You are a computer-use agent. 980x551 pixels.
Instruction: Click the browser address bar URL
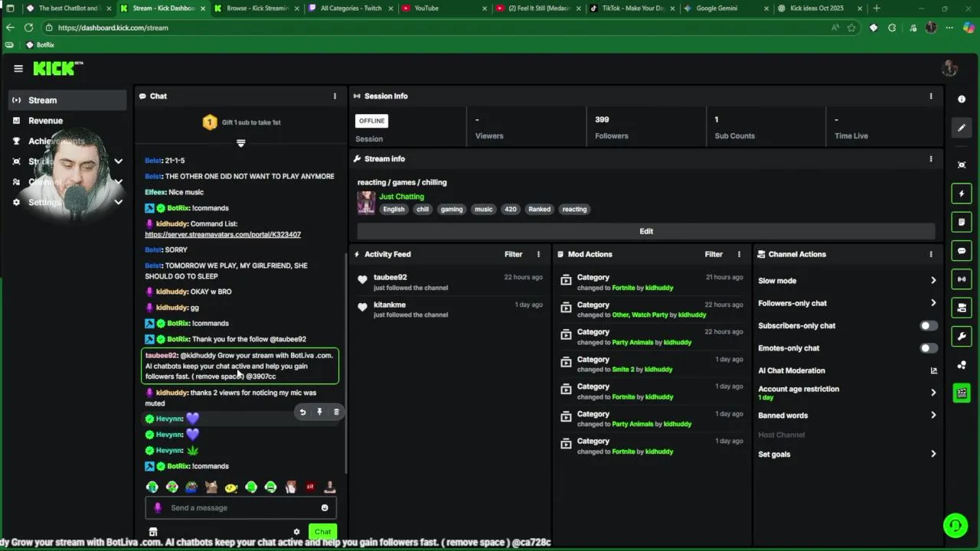click(x=113, y=28)
